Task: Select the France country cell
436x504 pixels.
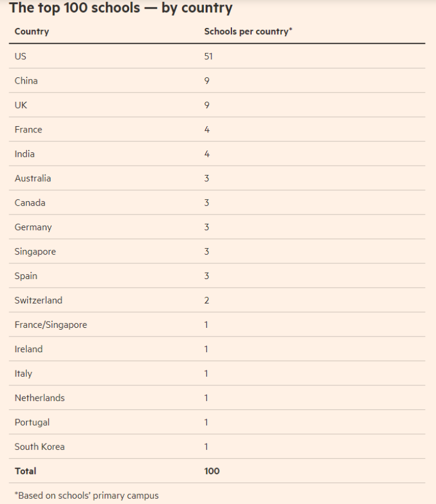Action: pyautogui.click(x=28, y=130)
